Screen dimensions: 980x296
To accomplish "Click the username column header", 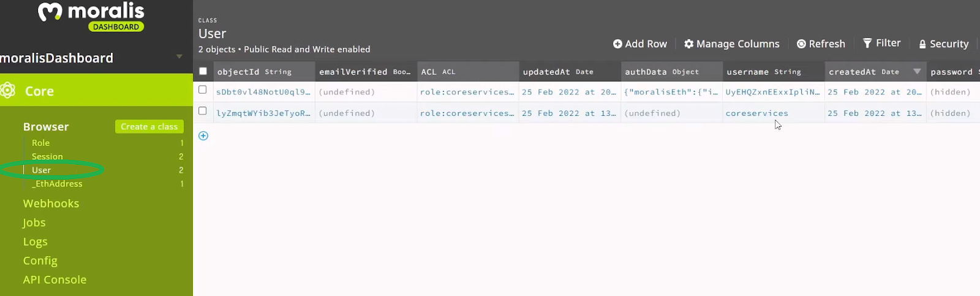I will coord(774,72).
